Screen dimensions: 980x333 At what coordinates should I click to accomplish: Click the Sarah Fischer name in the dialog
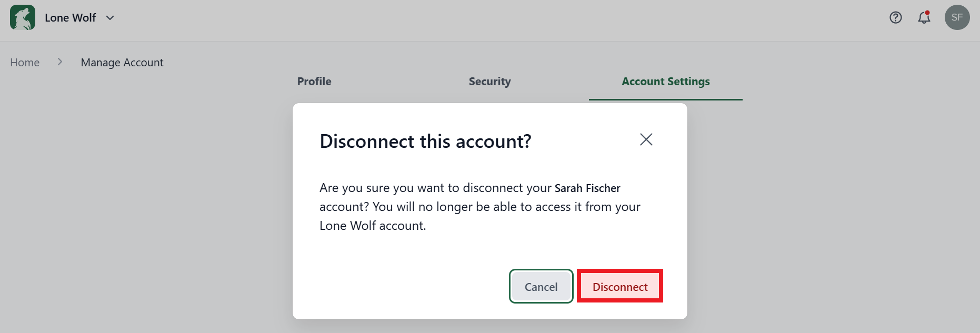[587, 188]
